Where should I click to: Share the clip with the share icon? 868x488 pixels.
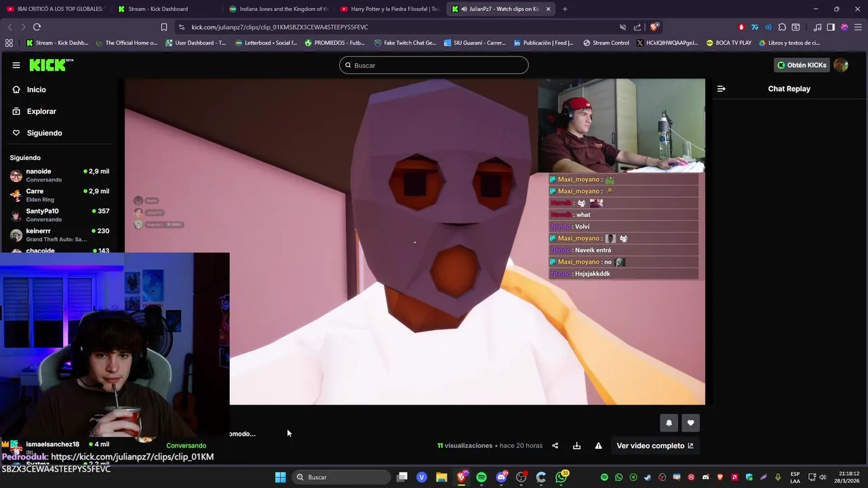coord(555,445)
